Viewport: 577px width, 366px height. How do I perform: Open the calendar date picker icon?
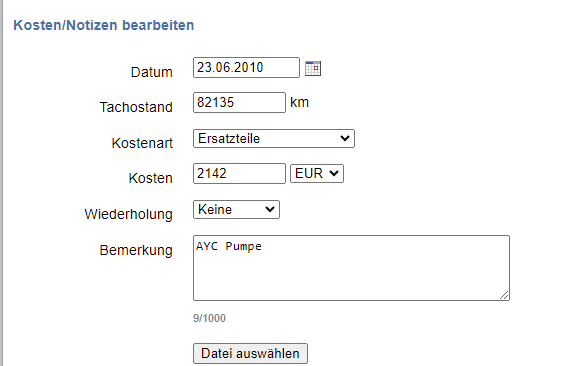click(313, 68)
